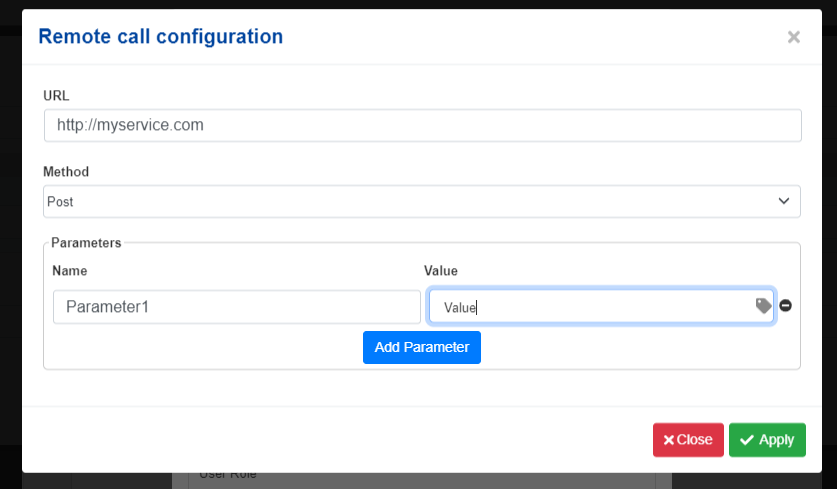
Task: Click the Name column header label
Action: (x=70, y=271)
